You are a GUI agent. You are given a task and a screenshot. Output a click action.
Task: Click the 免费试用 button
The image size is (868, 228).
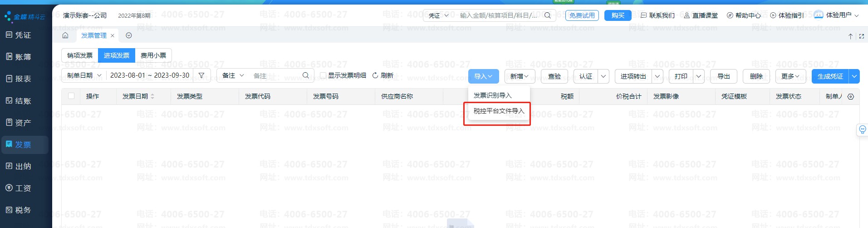[582, 15]
